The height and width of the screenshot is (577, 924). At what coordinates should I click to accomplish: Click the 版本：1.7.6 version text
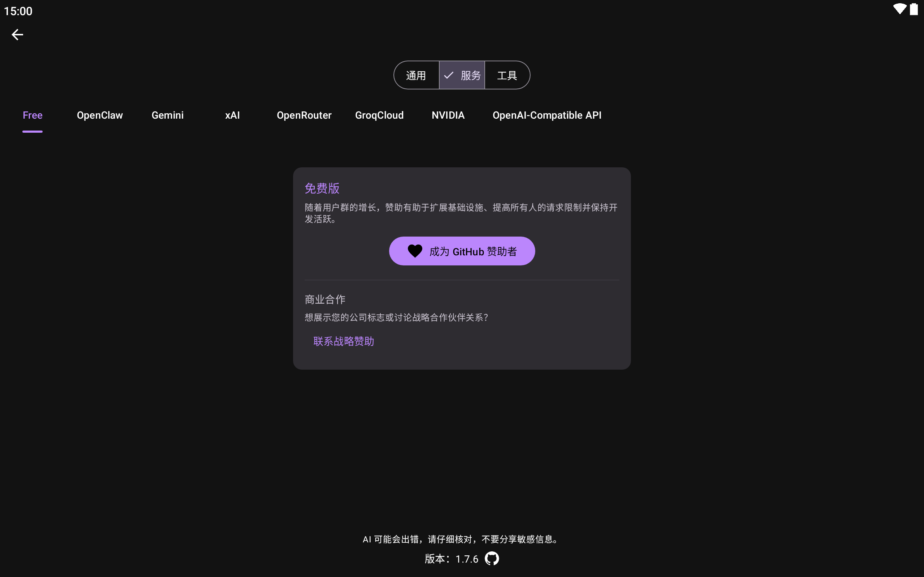click(451, 559)
